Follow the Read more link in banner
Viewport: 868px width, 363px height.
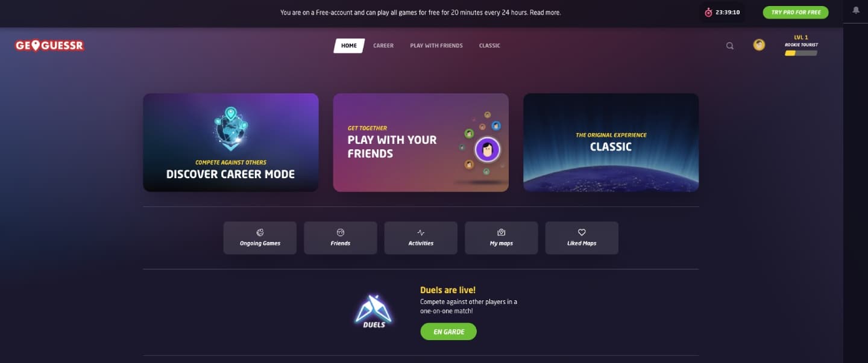coord(546,12)
